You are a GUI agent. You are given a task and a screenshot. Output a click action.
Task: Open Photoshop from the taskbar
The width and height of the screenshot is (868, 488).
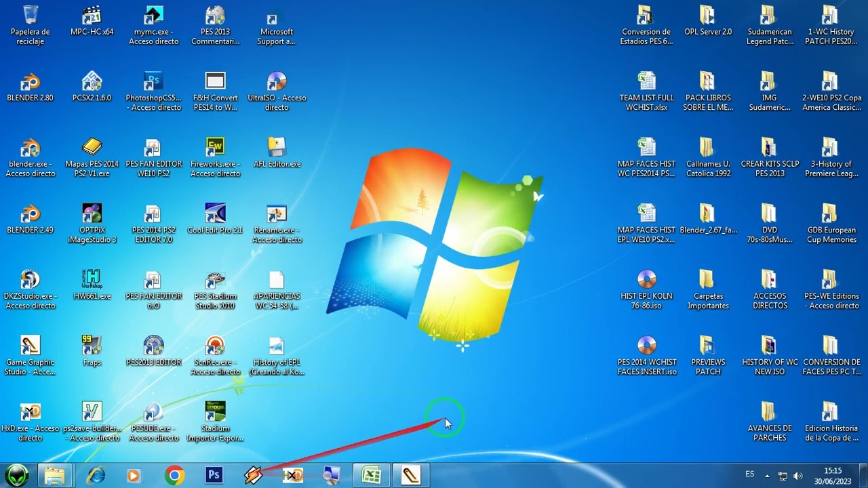214,476
